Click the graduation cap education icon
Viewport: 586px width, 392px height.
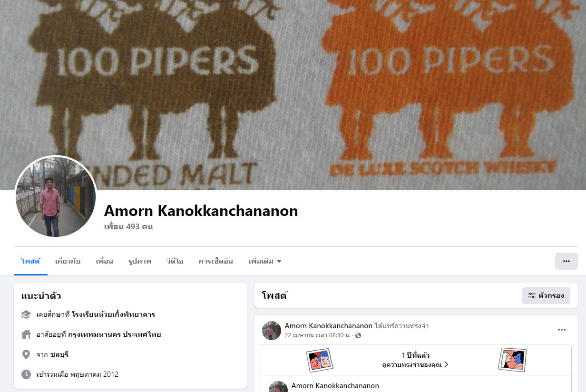(x=26, y=314)
